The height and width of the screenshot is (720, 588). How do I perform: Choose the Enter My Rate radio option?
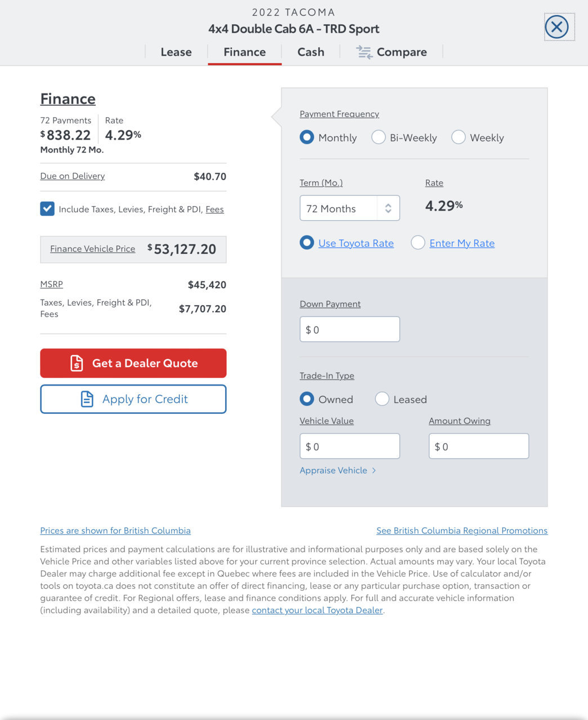click(x=418, y=243)
